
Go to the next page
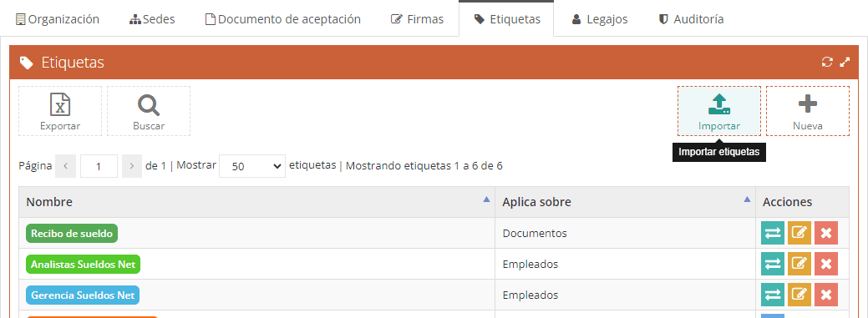point(132,166)
